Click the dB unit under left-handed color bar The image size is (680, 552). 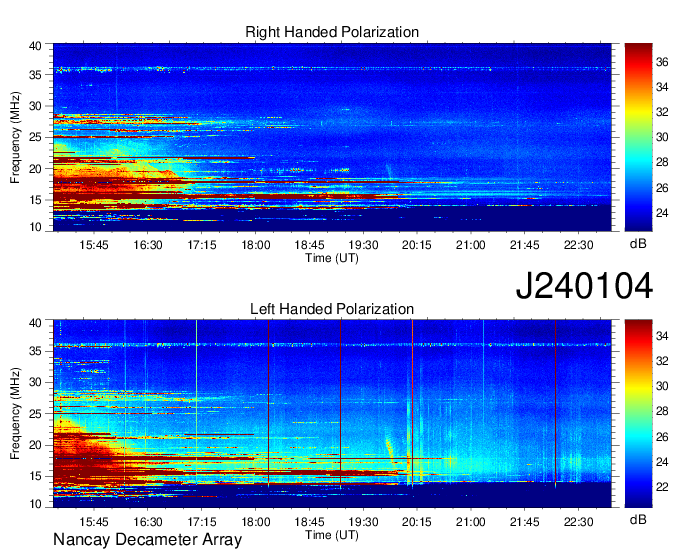(x=638, y=520)
